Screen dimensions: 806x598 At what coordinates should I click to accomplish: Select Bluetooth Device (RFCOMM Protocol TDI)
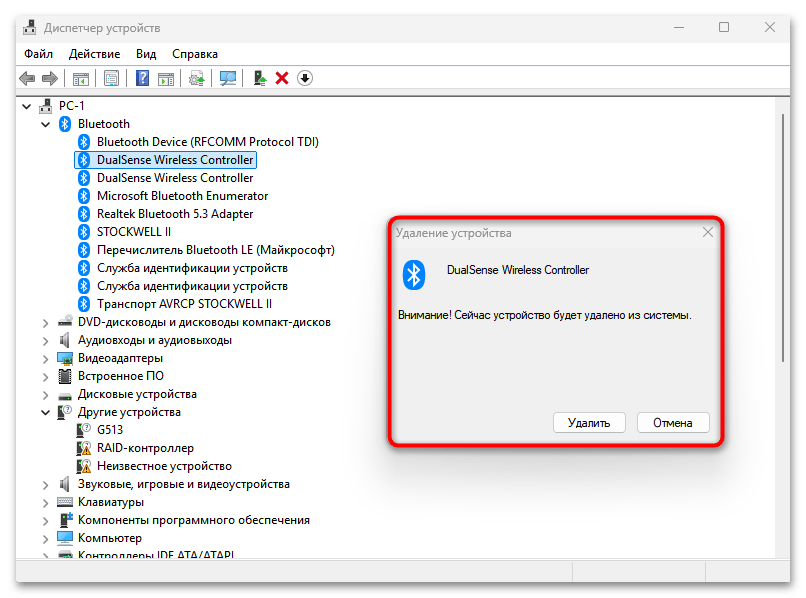pos(208,142)
